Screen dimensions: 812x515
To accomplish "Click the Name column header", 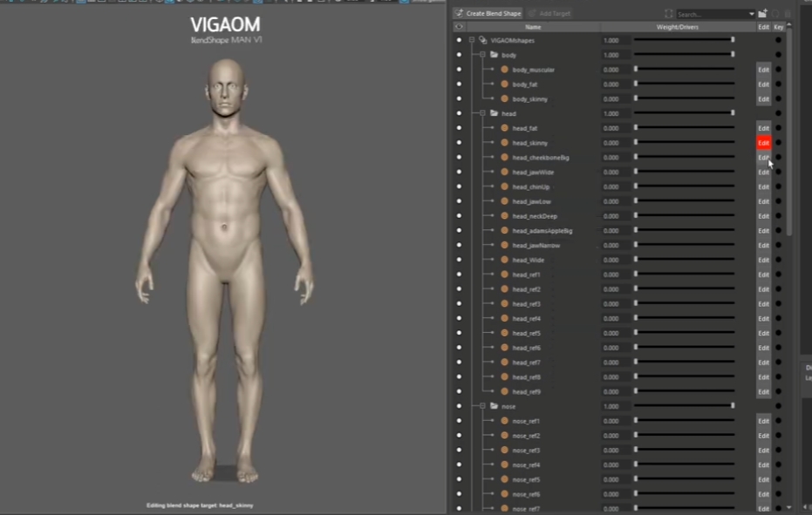I will pyautogui.click(x=533, y=27).
